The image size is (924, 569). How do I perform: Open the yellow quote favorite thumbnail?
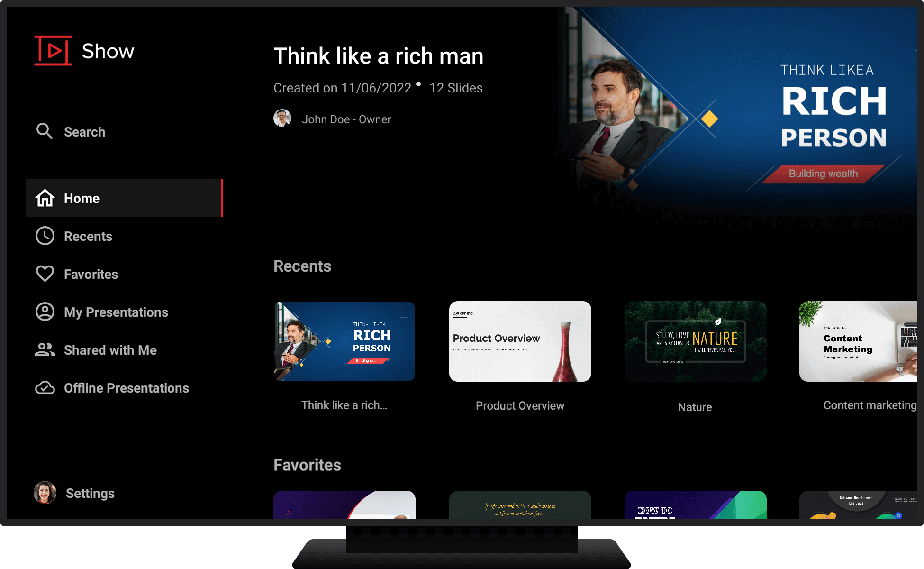(520, 505)
